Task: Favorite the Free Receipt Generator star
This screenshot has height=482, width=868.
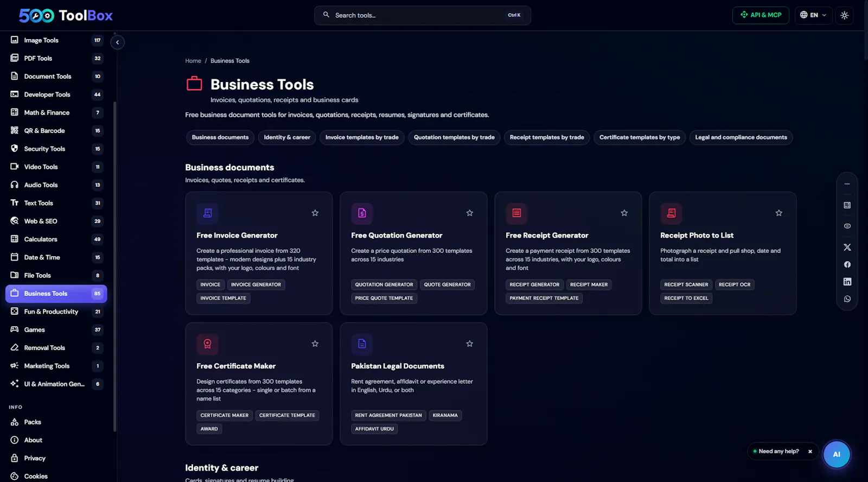Action: [x=624, y=213]
